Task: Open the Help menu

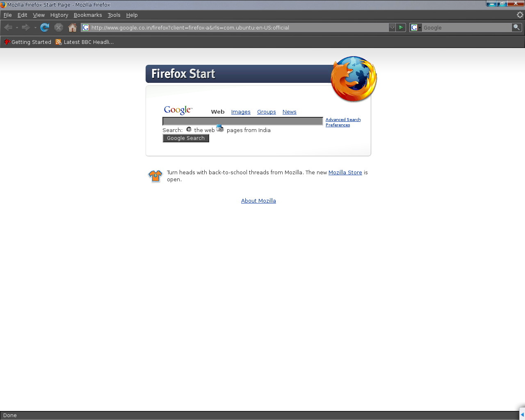Action: coord(132,15)
